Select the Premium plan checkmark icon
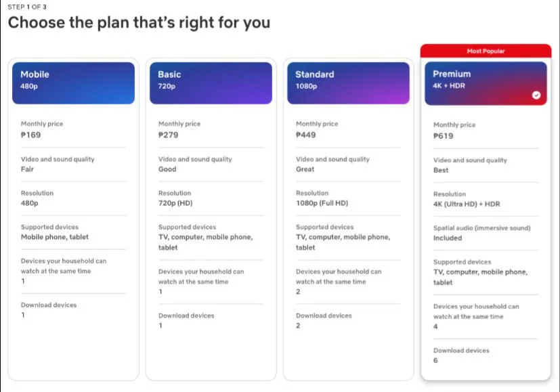 coord(537,95)
